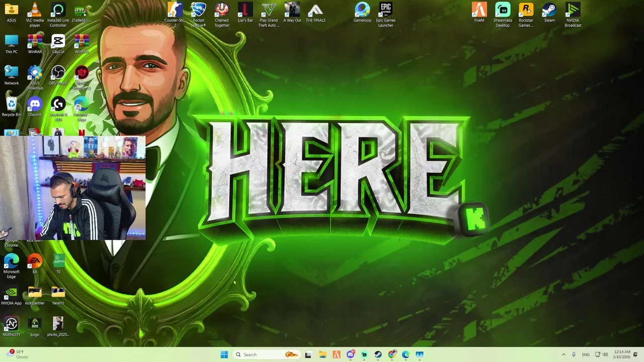Open the clock showing 12:14 AM
The height and width of the screenshot is (362, 644).
(x=622, y=354)
